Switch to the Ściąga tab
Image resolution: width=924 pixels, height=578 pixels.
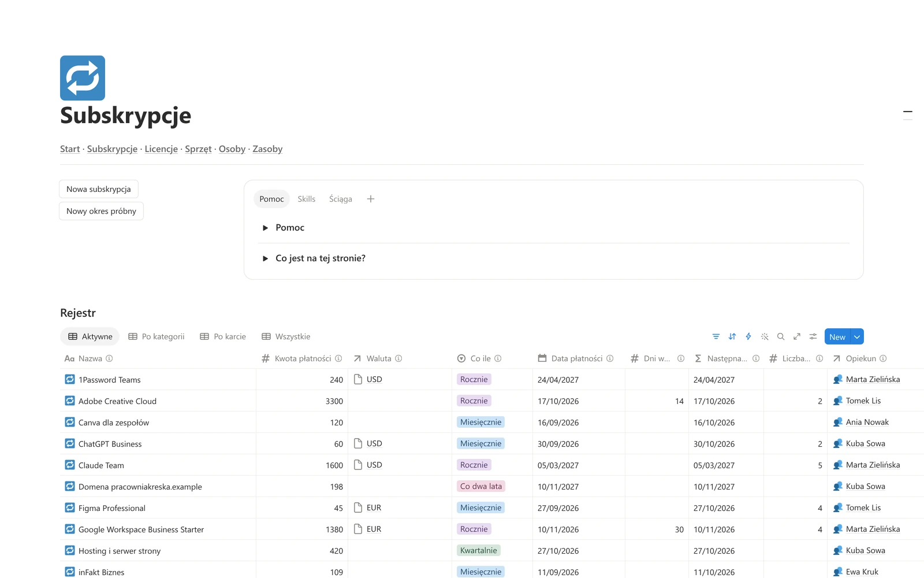[341, 199]
